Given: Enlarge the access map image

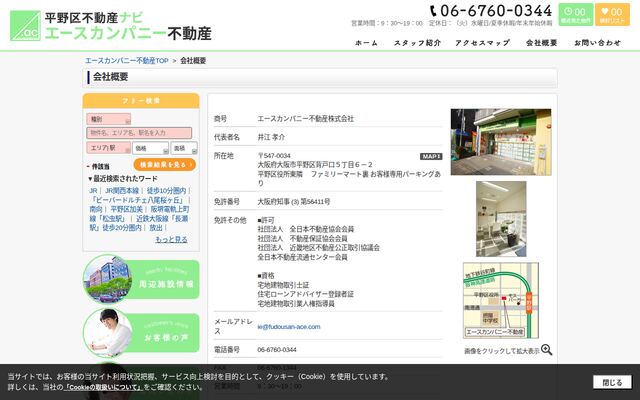Looking at the screenshot, I should pyautogui.click(x=501, y=300).
